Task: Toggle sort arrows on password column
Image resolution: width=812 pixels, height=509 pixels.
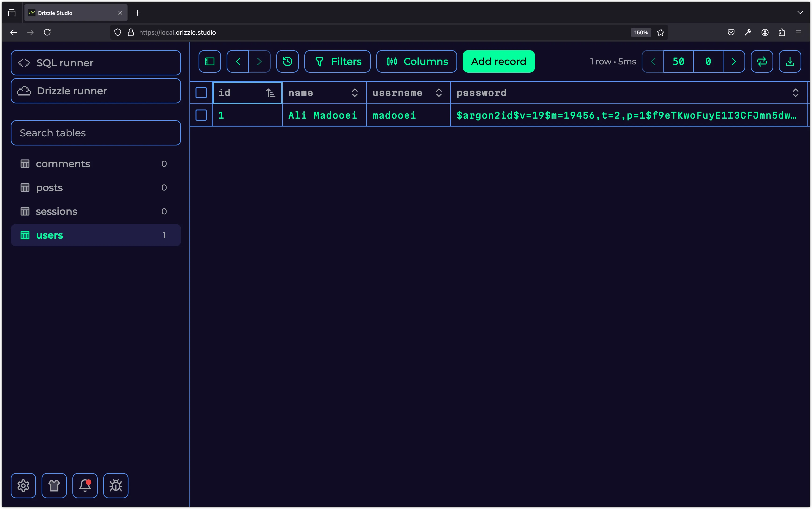Action: point(795,92)
